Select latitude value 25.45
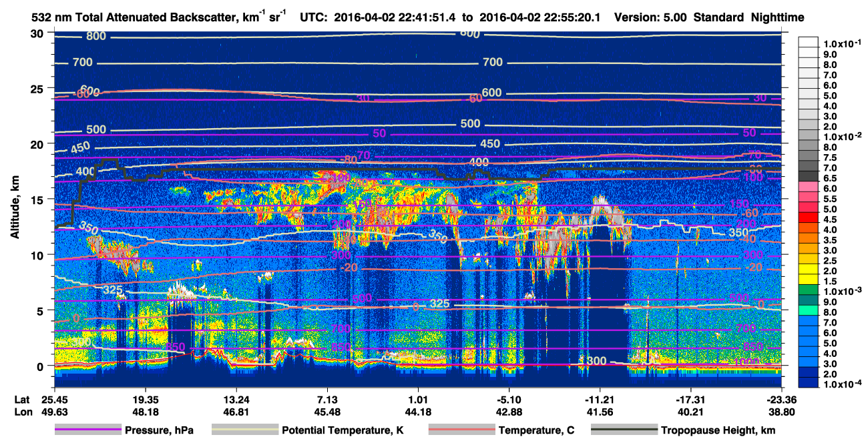Image resolution: width=868 pixels, height=445 pixels. pyautogui.click(x=54, y=400)
